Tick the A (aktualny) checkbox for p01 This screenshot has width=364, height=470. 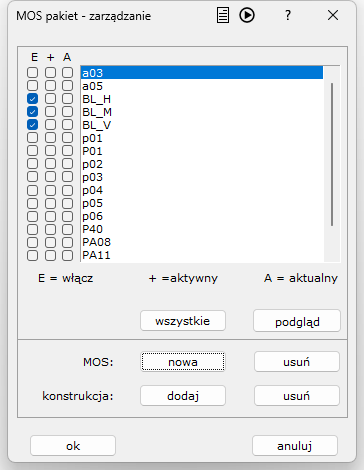67,138
